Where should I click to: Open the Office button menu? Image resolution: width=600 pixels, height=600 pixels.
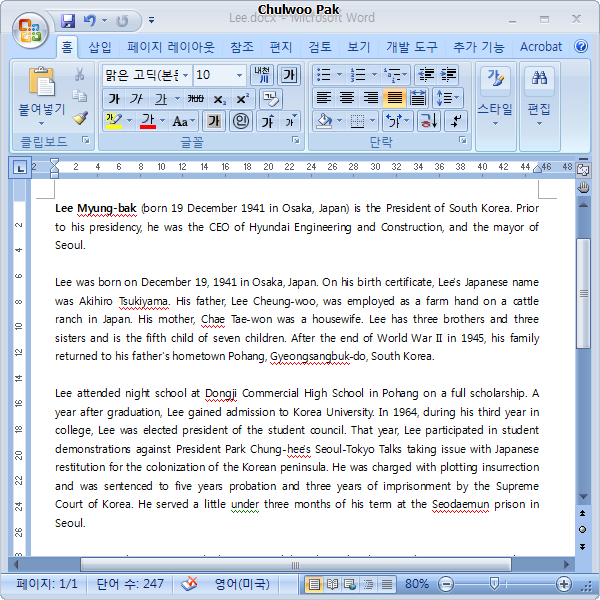pyautogui.click(x=30, y=31)
